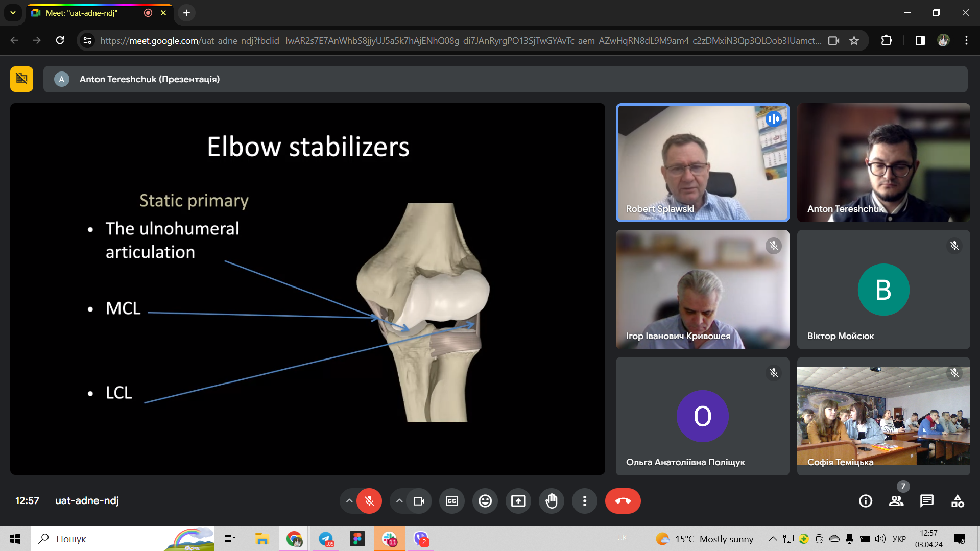Click the Пошук taskbar search box
The width and height of the screenshot is (980, 551).
[123, 539]
